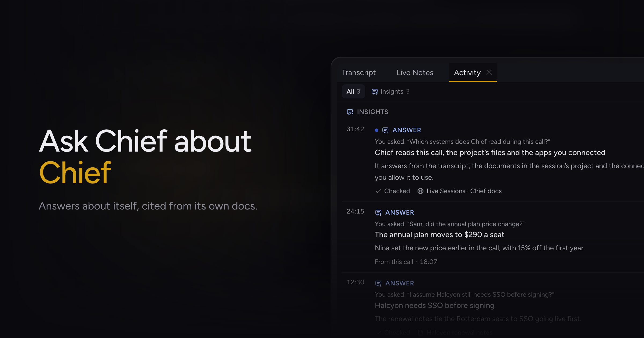Open the Live Notes tab
Screen dimensions: 644x338
(x=415, y=72)
